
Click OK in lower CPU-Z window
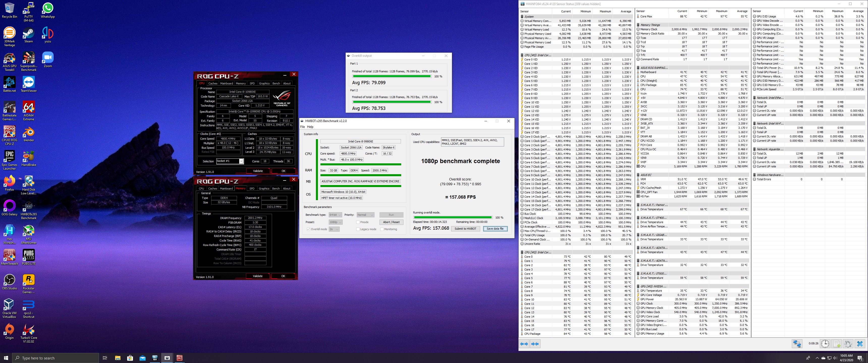283,276
